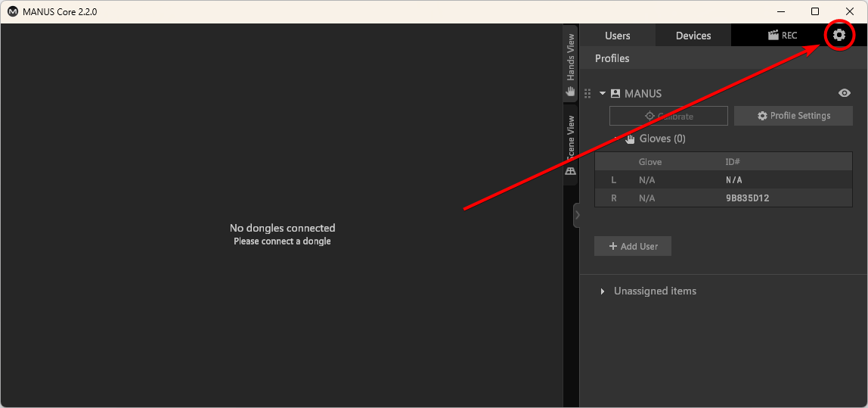Collapse the MANUS profile tree arrow
The height and width of the screenshot is (408, 868).
point(603,94)
